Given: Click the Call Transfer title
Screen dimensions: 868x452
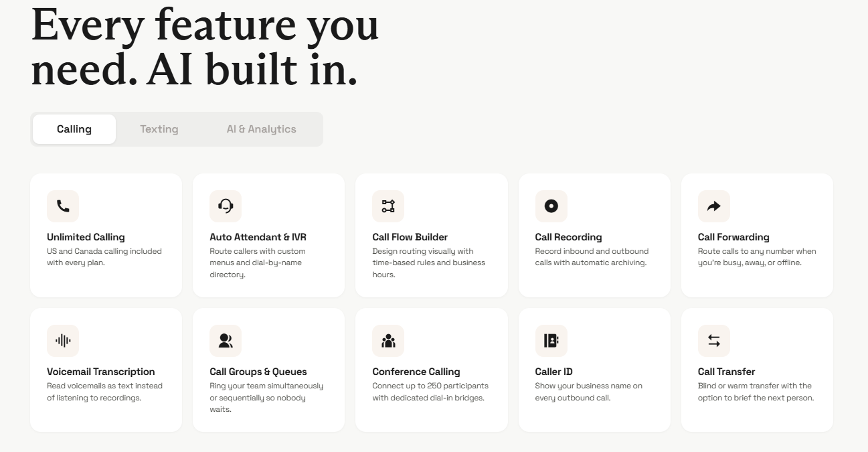Looking at the screenshot, I should (727, 372).
